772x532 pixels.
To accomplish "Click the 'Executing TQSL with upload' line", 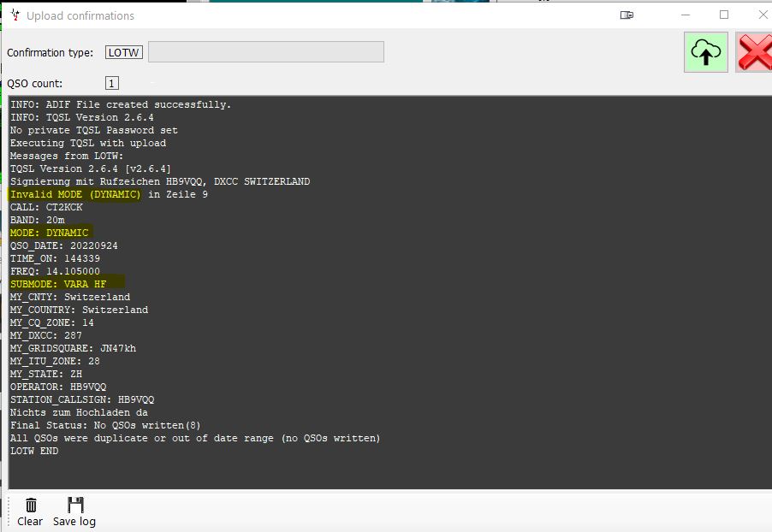I will (88, 143).
